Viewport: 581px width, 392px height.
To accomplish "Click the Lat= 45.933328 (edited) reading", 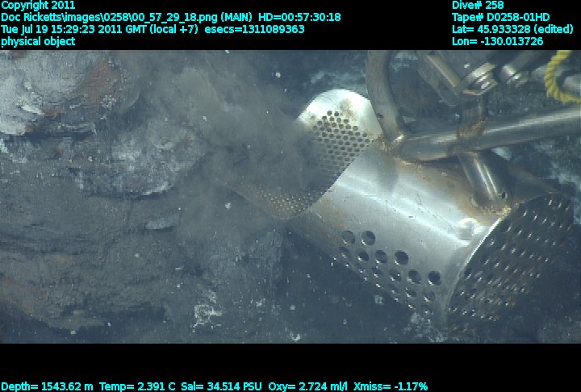I will point(515,29).
